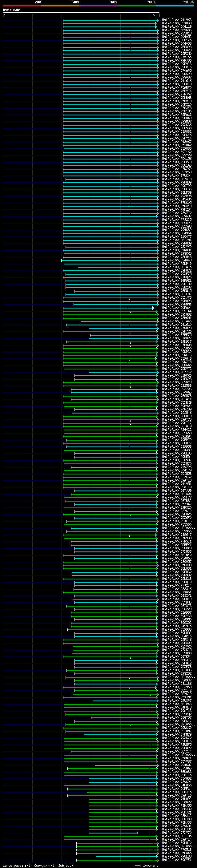Select hit label UniRef100_C9WSP9
The height and width of the screenshot is (868, 197).
(177, 74)
